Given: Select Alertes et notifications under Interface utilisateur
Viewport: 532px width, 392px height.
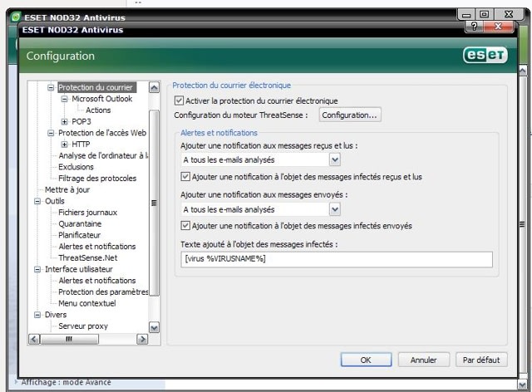Looking at the screenshot, I should [96, 281].
